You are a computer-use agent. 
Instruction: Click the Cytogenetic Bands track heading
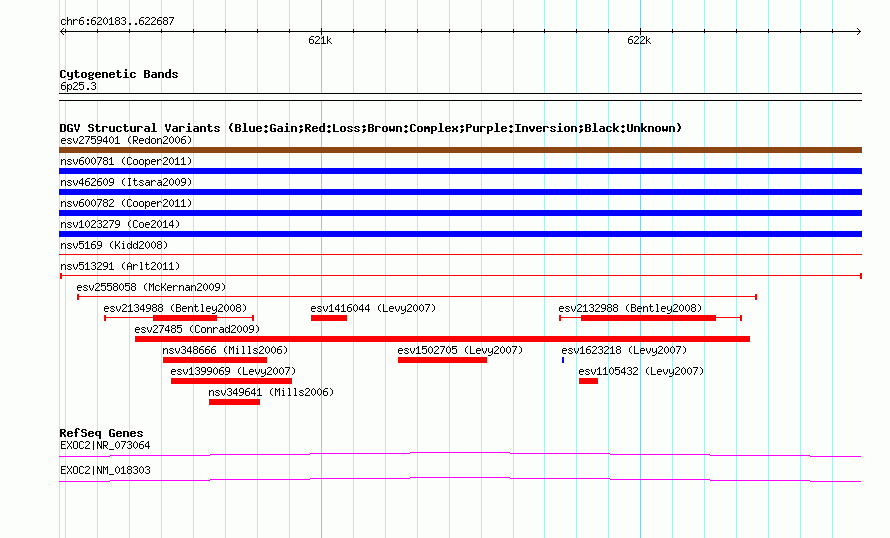(119, 74)
